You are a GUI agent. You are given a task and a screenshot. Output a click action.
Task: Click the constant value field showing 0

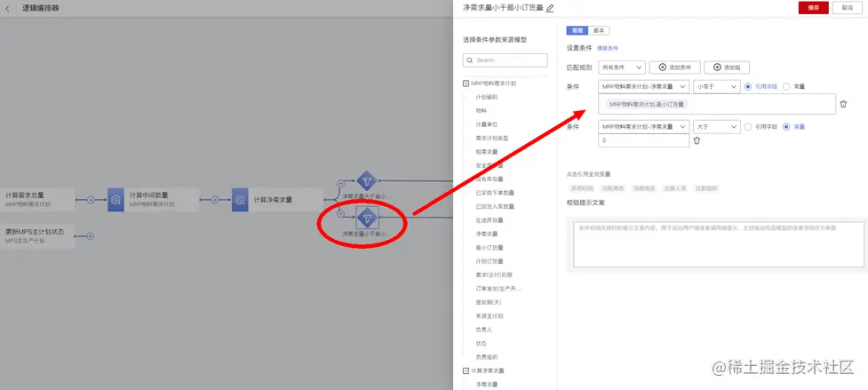pos(644,140)
